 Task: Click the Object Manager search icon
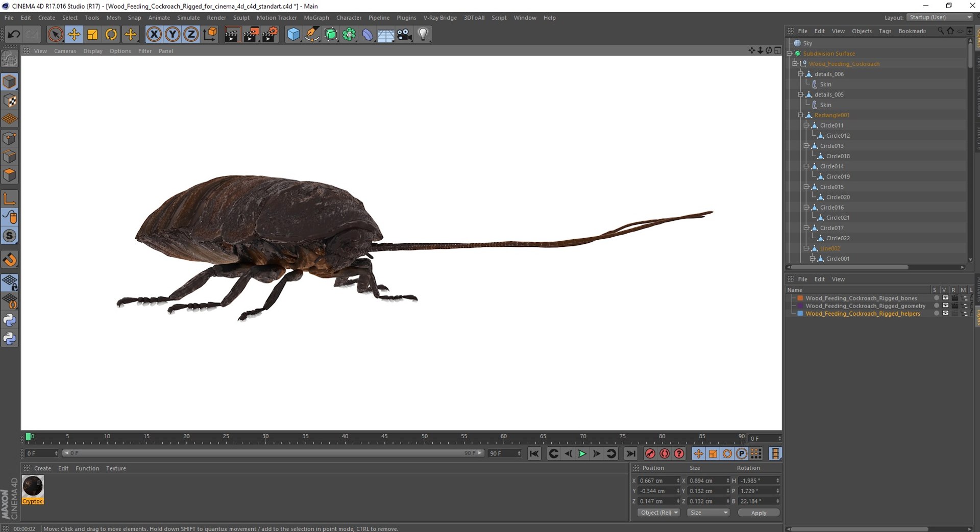pos(941,31)
